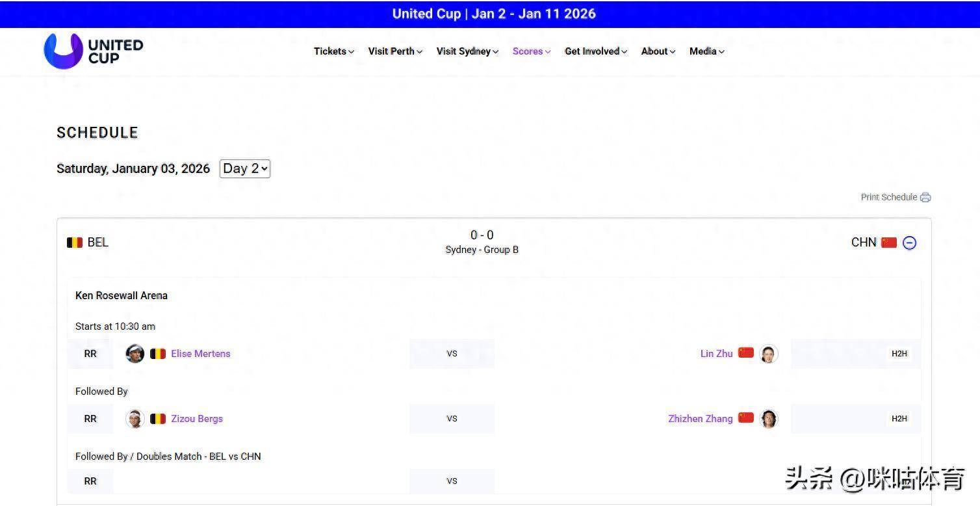Open the Get Involved menu
The width and height of the screenshot is (980, 506).
coord(595,51)
